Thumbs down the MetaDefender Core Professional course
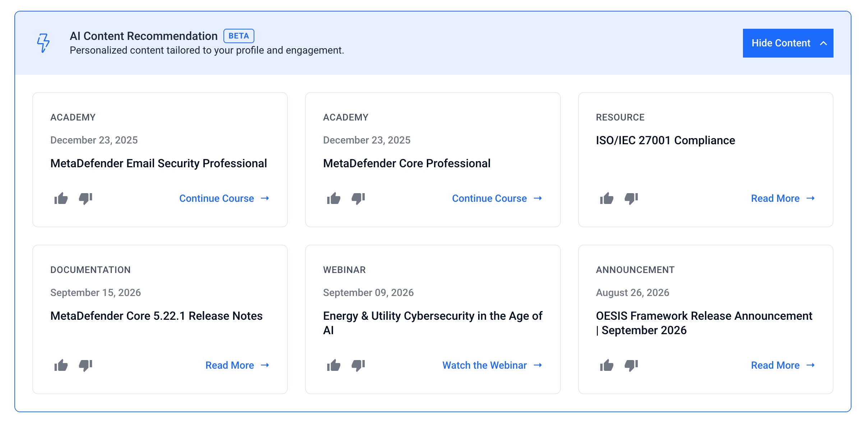 (x=358, y=199)
